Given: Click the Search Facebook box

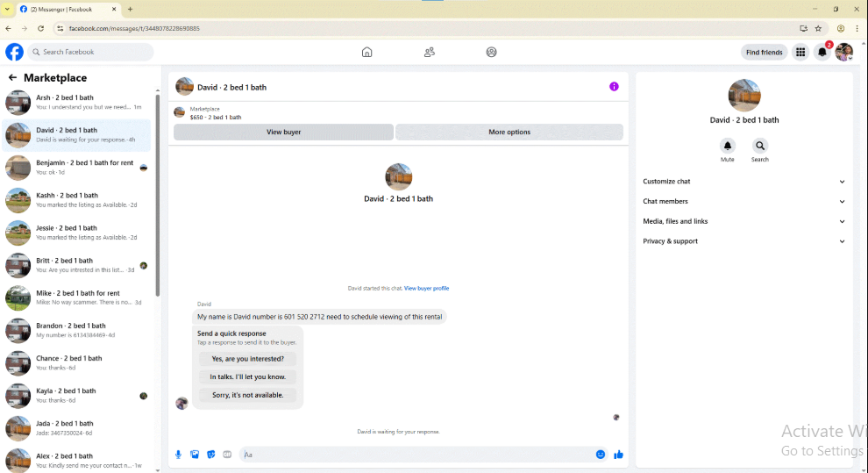Looking at the screenshot, I should click(x=91, y=52).
